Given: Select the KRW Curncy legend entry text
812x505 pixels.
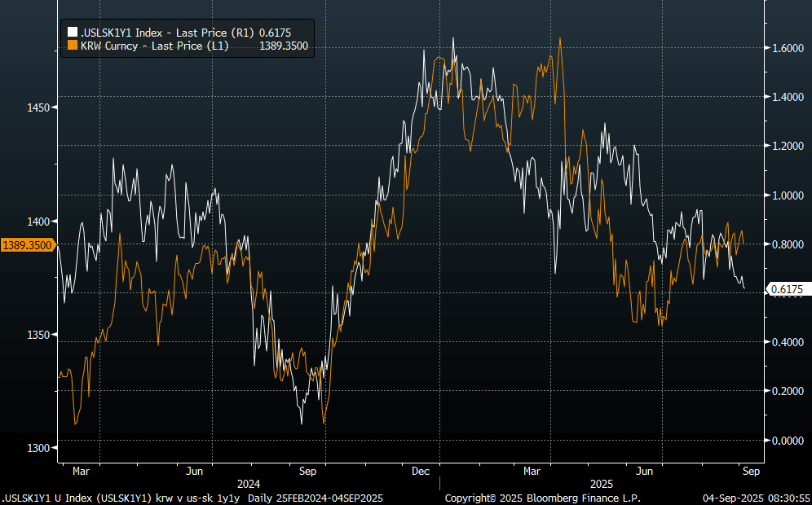Looking at the screenshot, I should tap(154, 46).
